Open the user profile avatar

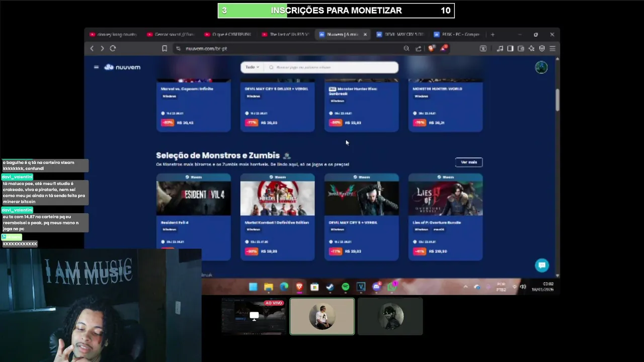click(x=541, y=67)
